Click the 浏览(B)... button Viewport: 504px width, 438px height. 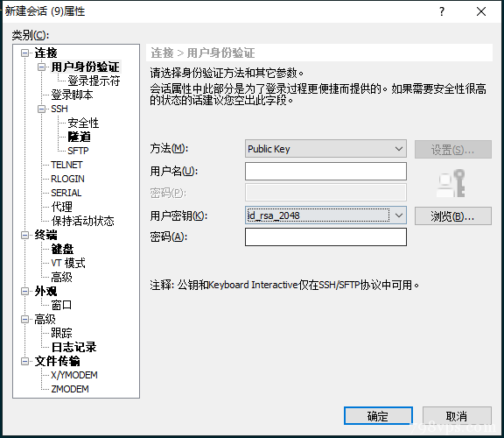(x=453, y=216)
